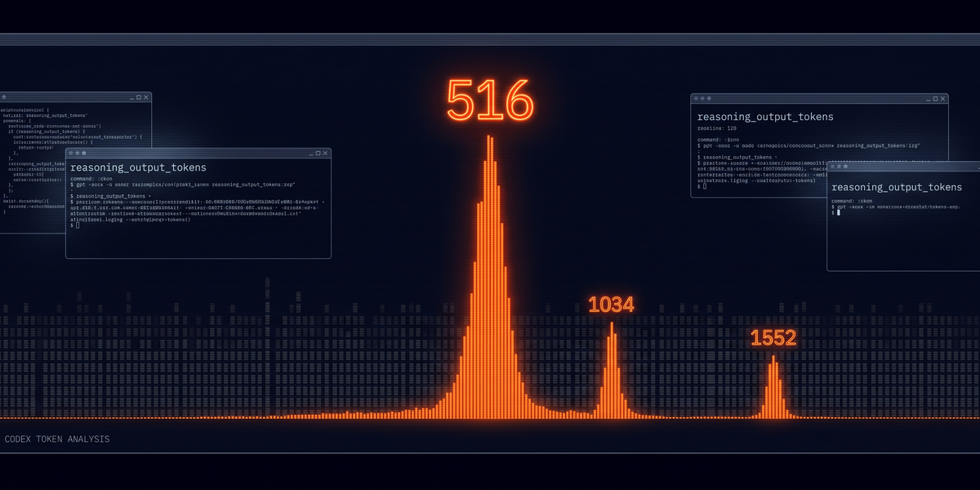980x490 pixels.
Task: Click the tallest histogram peak under 516
Action: (x=490, y=278)
